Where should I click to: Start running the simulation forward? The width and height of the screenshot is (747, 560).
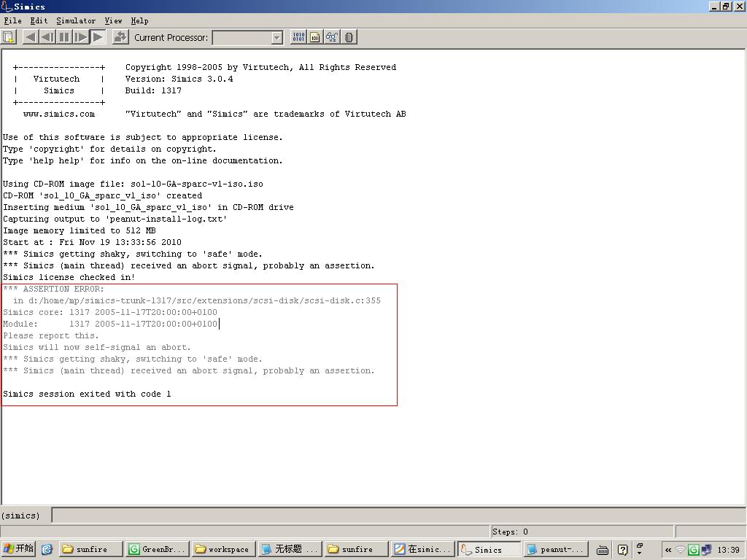pos(98,37)
